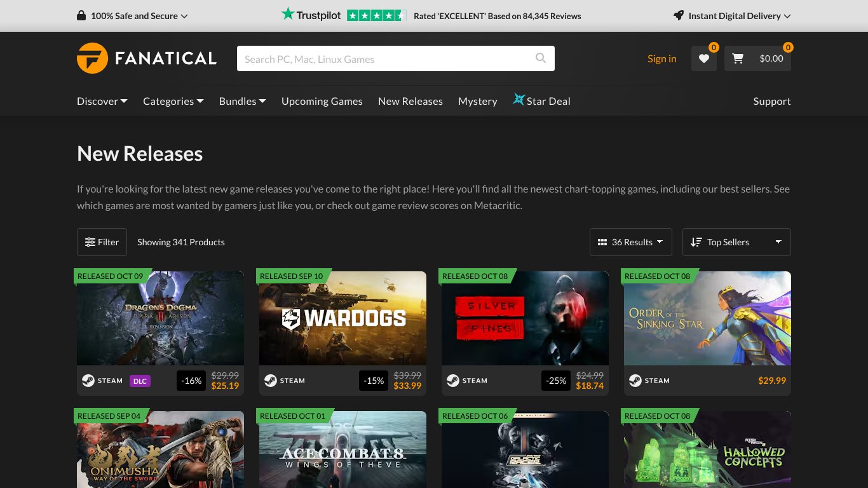Open Order of the Sinking Star thumbnail
This screenshot has width=868, height=488.
point(707,318)
